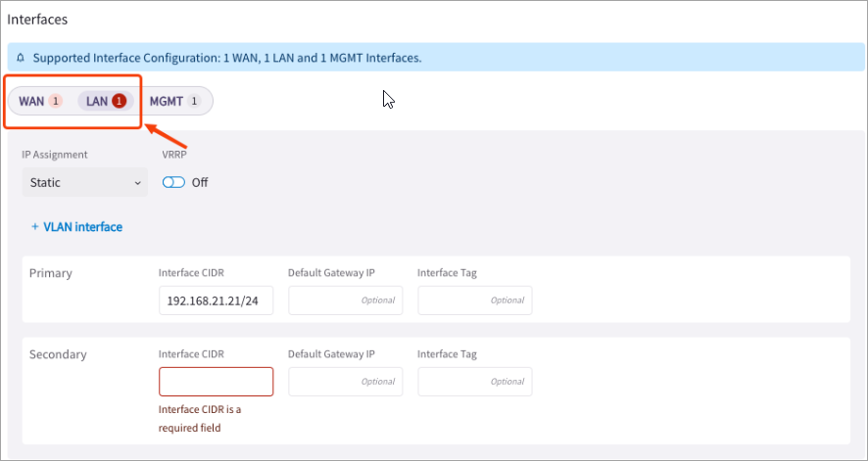
Task: Click the Supported Interface Configuration banner text
Action: [227, 58]
